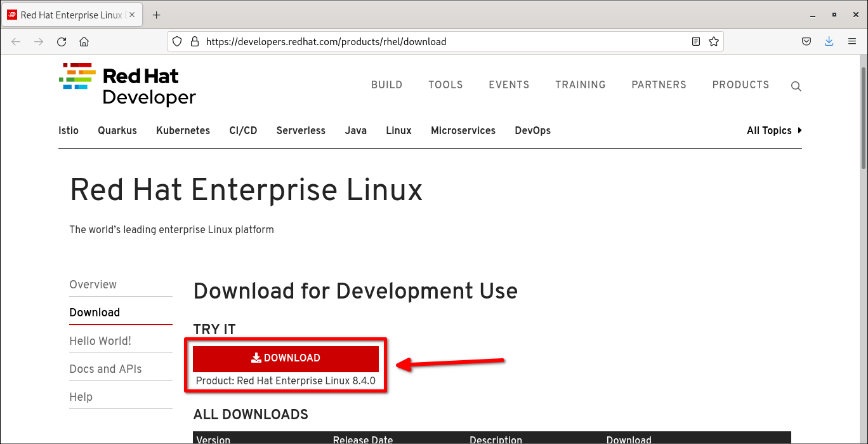Open a new browser tab
The height and width of the screenshot is (444, 868).
point(157,15)
